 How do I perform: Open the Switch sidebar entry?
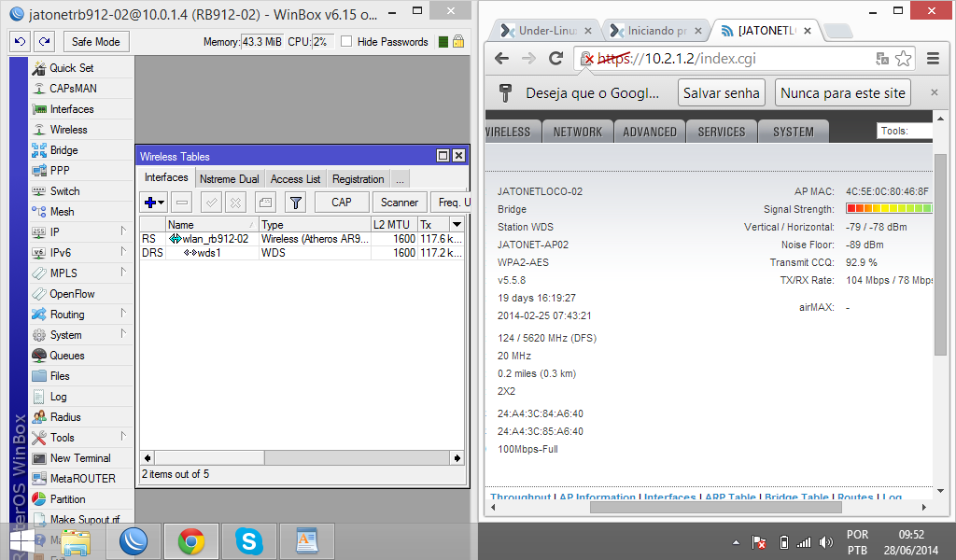[64, 191]
